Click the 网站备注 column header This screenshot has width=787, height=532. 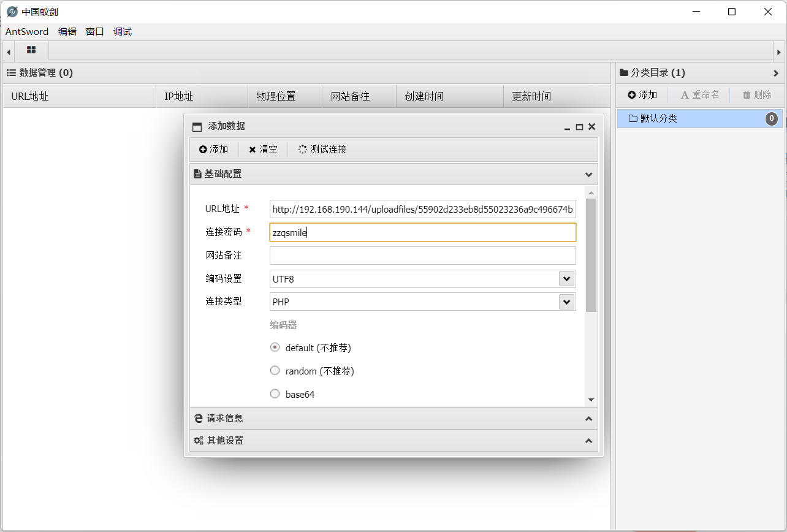359,96
